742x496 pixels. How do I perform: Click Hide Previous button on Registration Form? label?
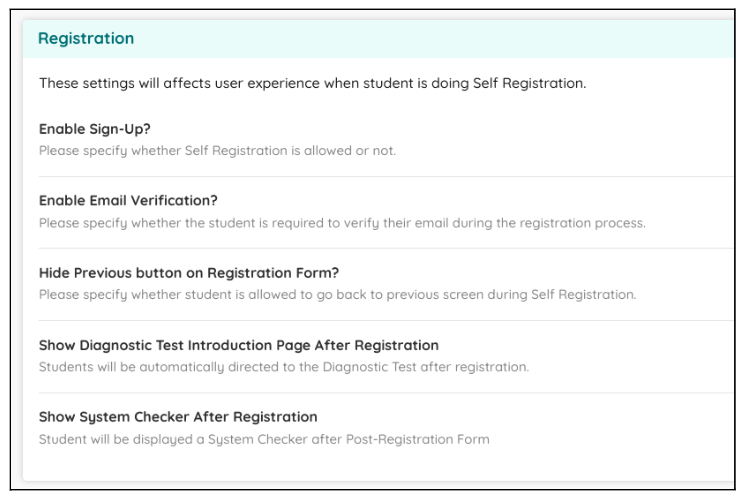tap(189, 273)
